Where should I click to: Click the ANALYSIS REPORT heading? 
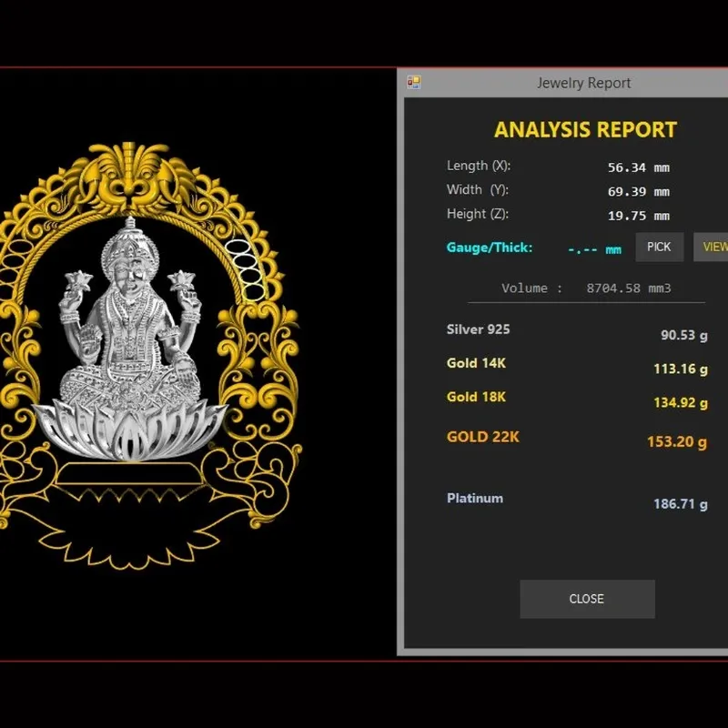click(x=585, y=129)
